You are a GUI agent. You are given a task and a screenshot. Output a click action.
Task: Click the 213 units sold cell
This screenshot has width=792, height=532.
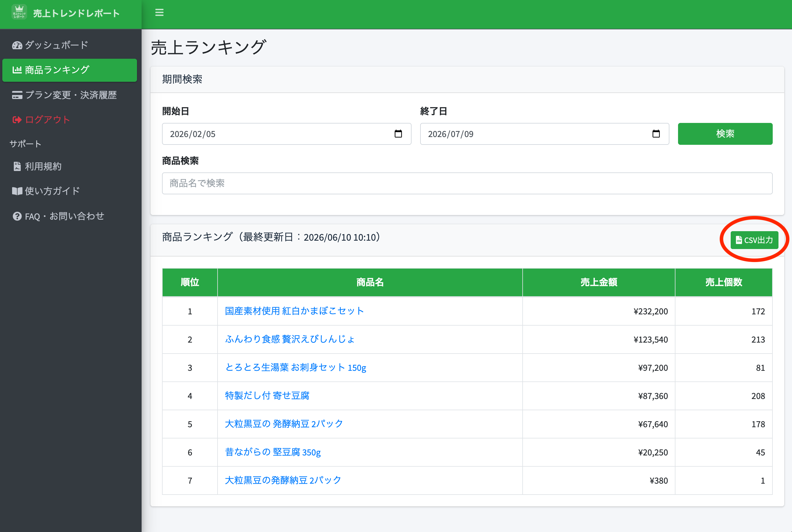pos(724,339)
